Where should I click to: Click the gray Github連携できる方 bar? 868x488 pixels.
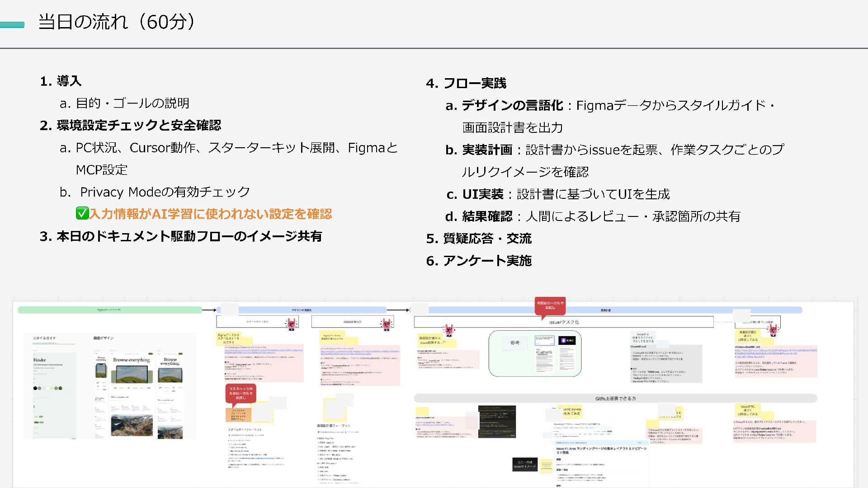615,398
